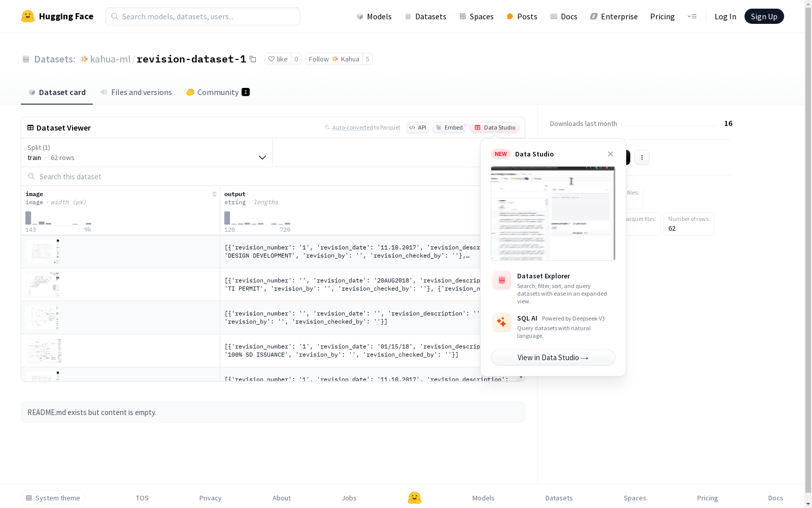The image size is (812, 508).
Task: Click the revision-dataset-1 dataset title
Action: (x=191, y=59)
